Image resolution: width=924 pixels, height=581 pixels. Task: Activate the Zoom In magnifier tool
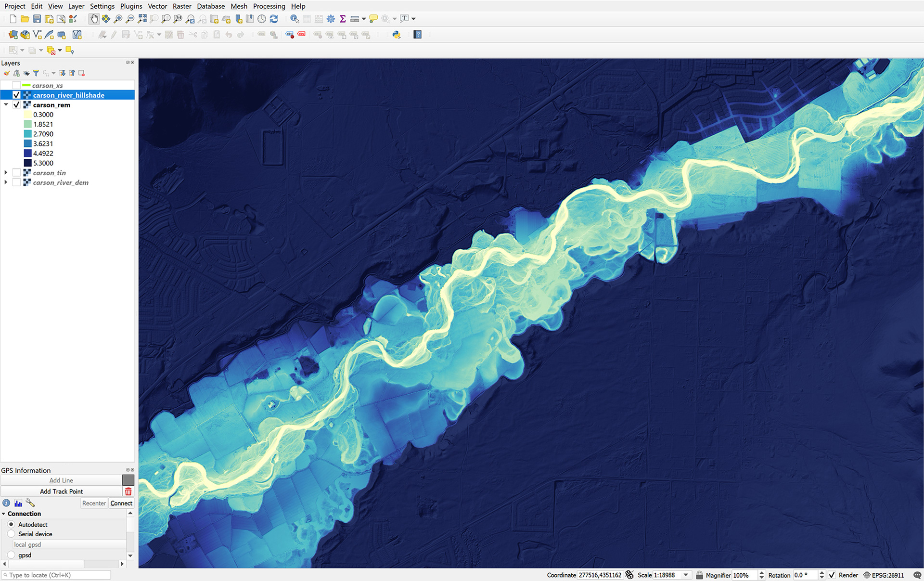tap(118, 19)
